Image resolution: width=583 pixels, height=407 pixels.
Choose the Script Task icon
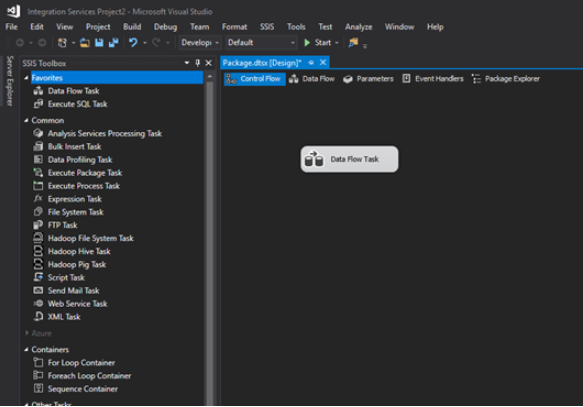click(38, 277)
